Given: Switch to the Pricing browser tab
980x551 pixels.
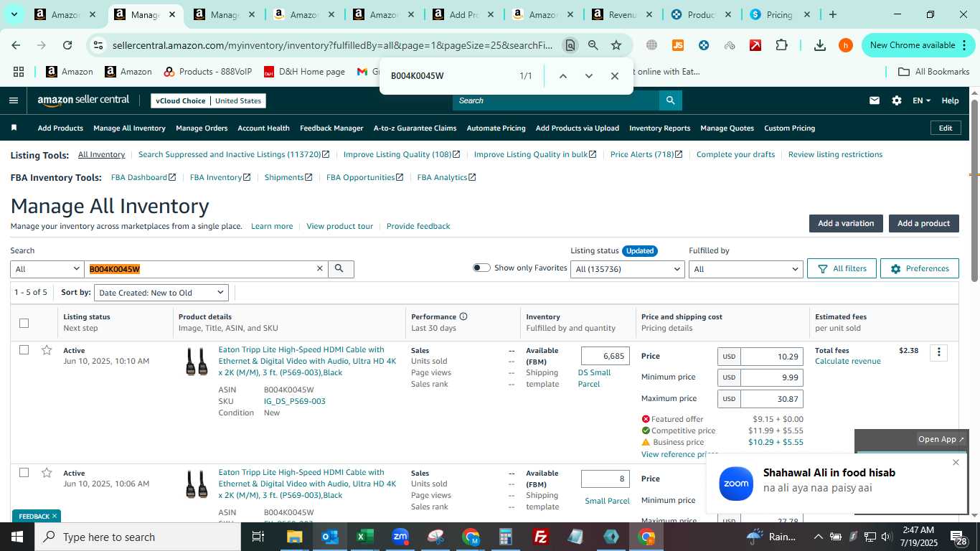Looking at the screenshot, I should [x=779, y=14].
